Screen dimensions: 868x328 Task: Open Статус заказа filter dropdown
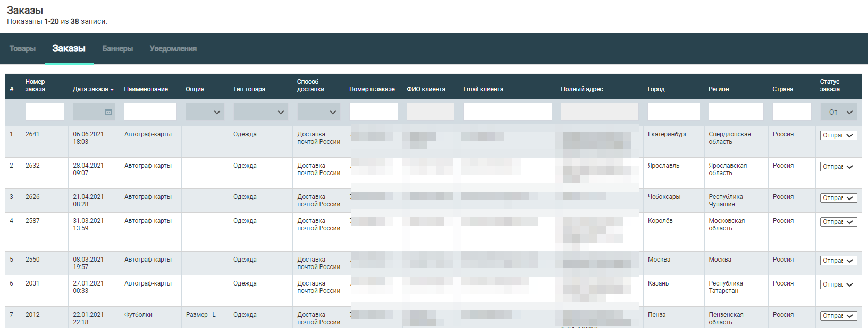838,112
